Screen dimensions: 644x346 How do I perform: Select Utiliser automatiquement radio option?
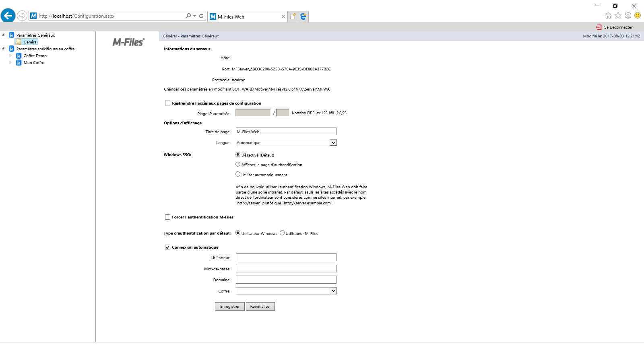click(238, 175)
